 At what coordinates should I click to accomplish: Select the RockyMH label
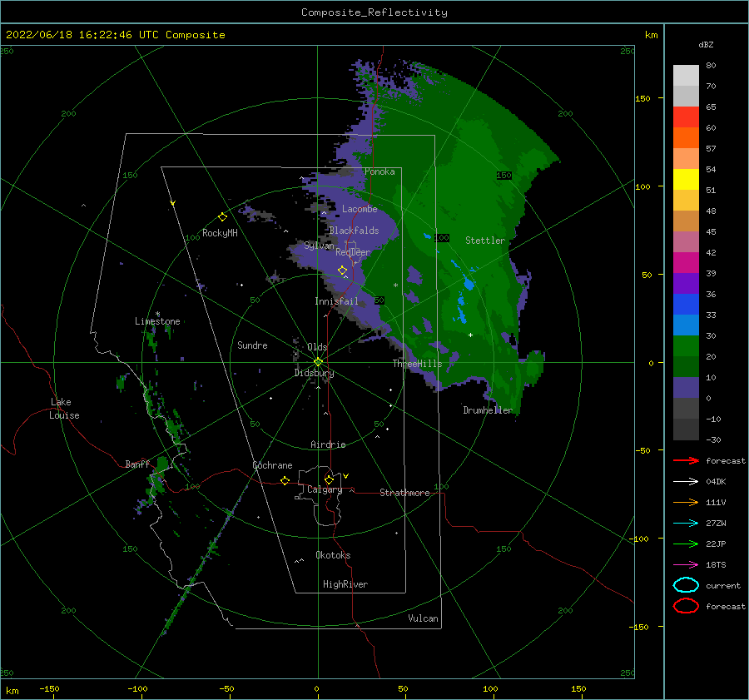(x=220, y=233)
